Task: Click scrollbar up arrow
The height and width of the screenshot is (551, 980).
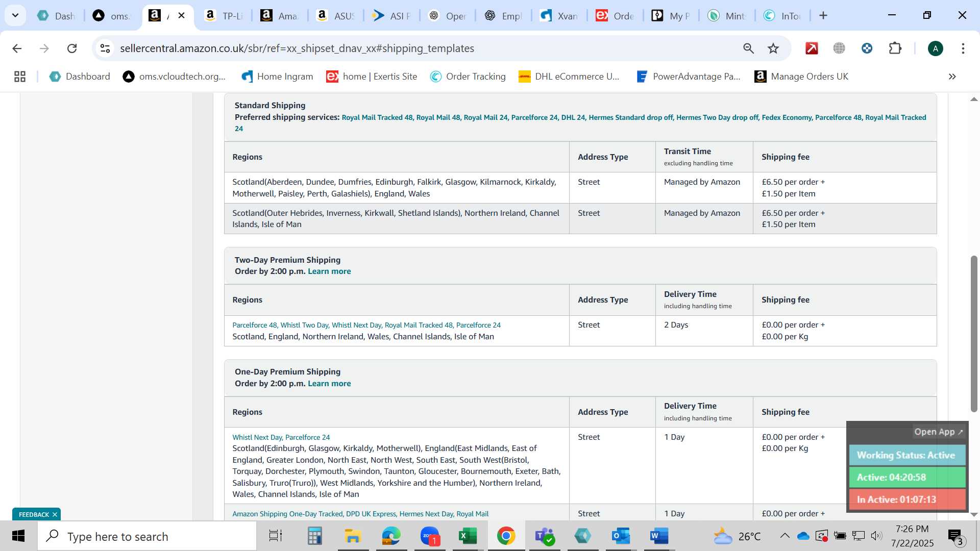Action: point(974,99)
